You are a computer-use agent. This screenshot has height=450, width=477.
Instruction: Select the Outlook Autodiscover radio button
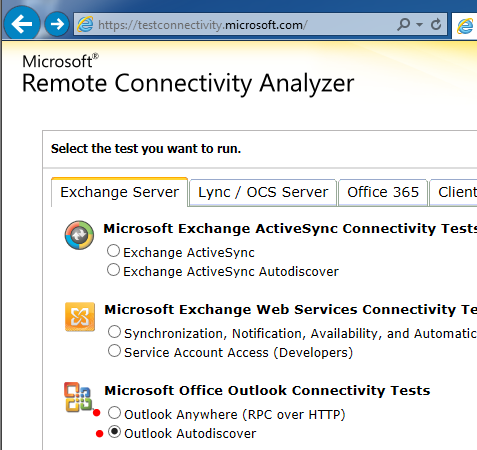click(x=114, y=432)
